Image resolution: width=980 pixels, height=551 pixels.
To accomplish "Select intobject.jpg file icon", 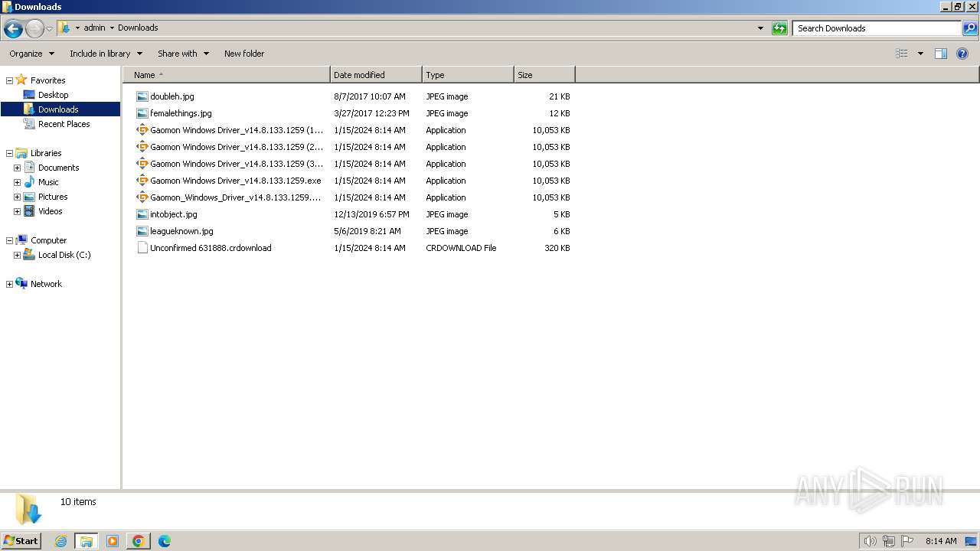I will point(142,214).
